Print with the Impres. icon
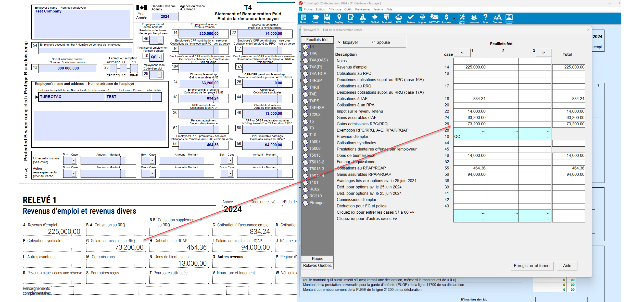The height and width of the screenshot is (302, 644). point(422,19)
